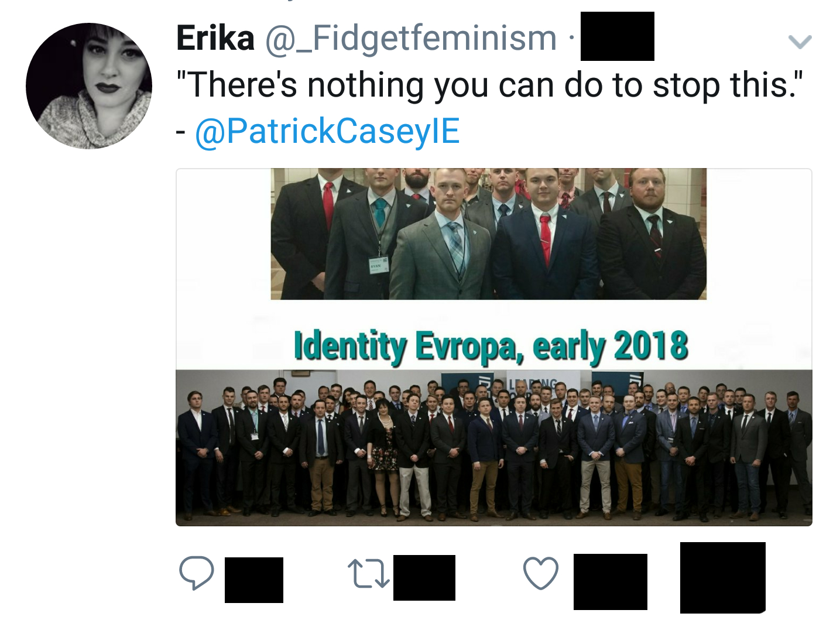Click the large black box after likes

723,577
